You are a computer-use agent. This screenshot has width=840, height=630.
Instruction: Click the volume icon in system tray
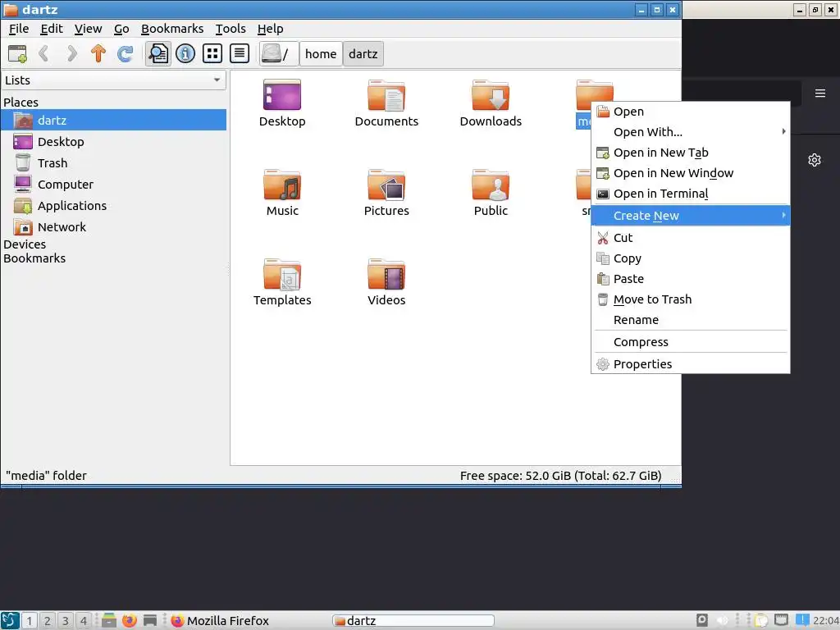tap(723, 620)
